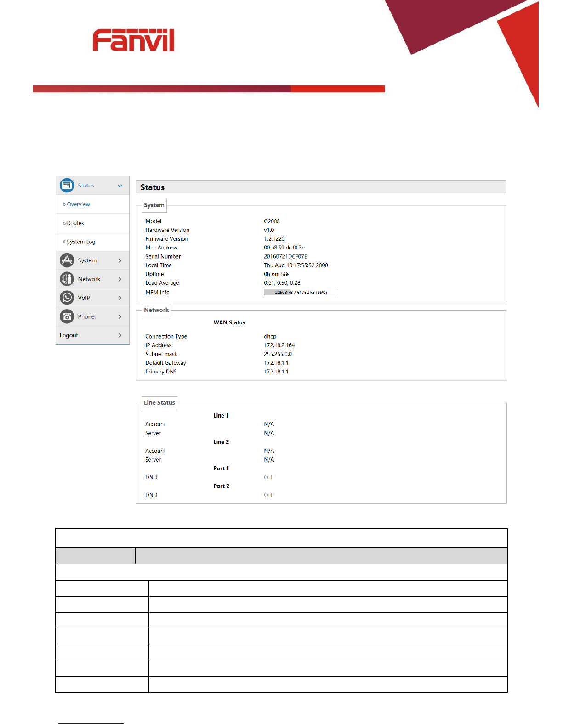
Task: Select the VoIP menu label
Action: point(84,298)
